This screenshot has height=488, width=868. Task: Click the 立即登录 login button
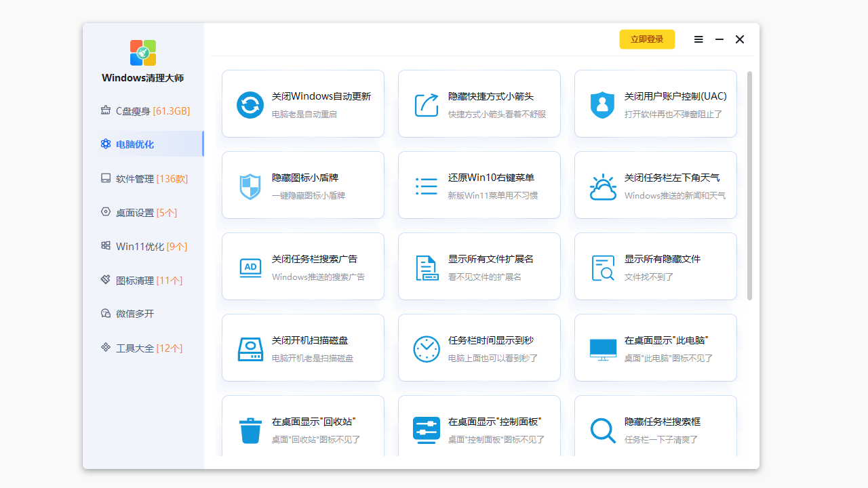click(647, 39)
